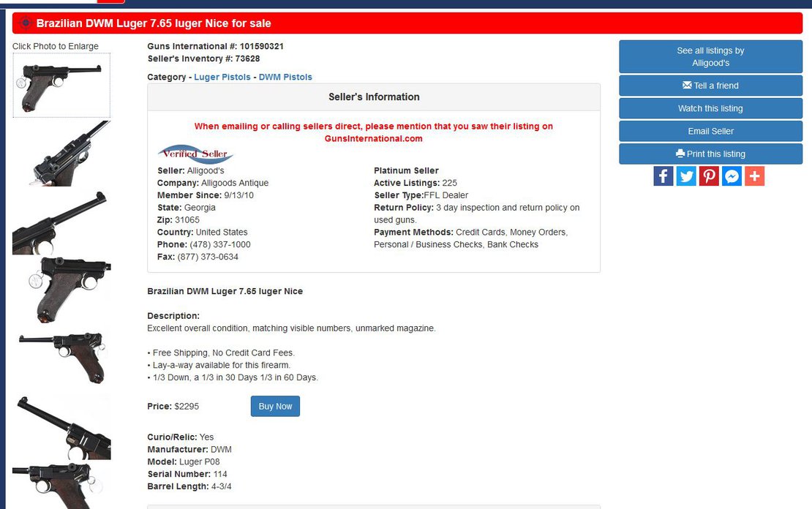Image resolution: width=812 pixels, height=509 pixels.
Task: Click Payment Methods: Credit Cards text
Action: [470, 238]
